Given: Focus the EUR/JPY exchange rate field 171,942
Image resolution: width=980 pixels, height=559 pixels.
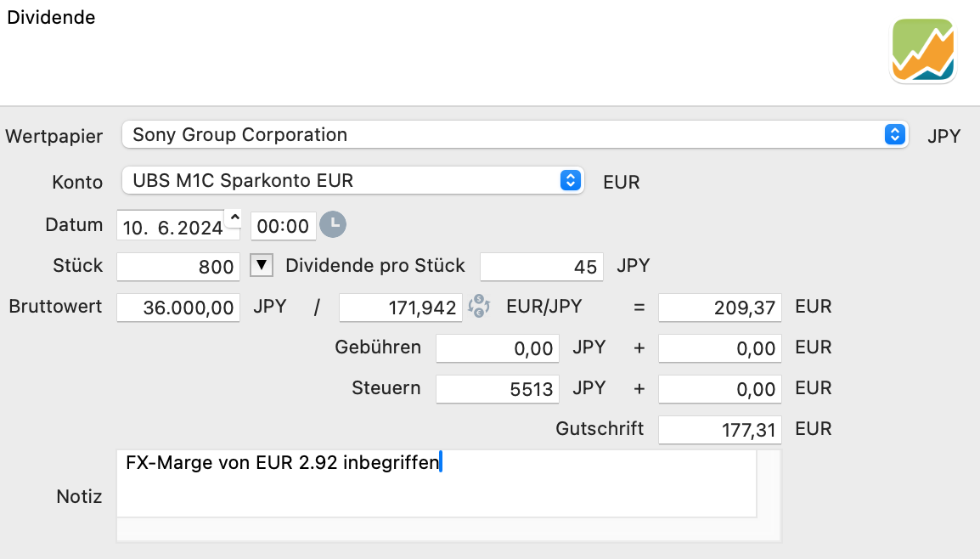Looking at the screenshot, I should [400, 308].
